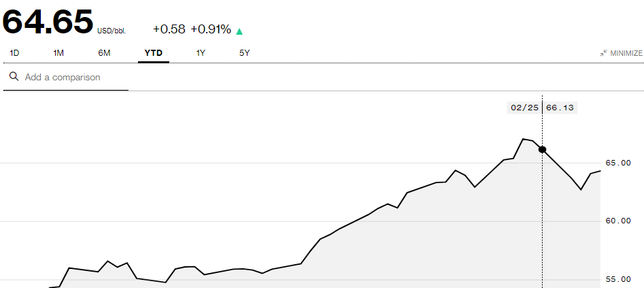The height and width of the screenshot is (288, 644).
Task: Click the black data point on chart line
Action: point(542,149)
